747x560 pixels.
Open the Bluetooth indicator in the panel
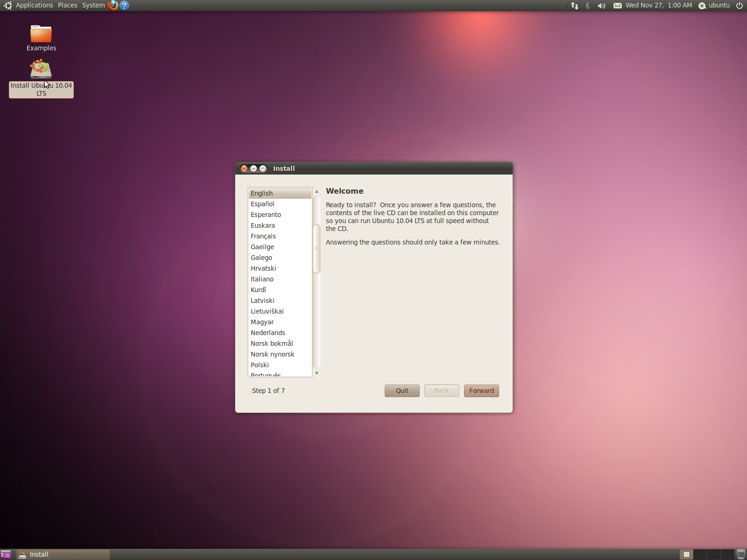587,5
